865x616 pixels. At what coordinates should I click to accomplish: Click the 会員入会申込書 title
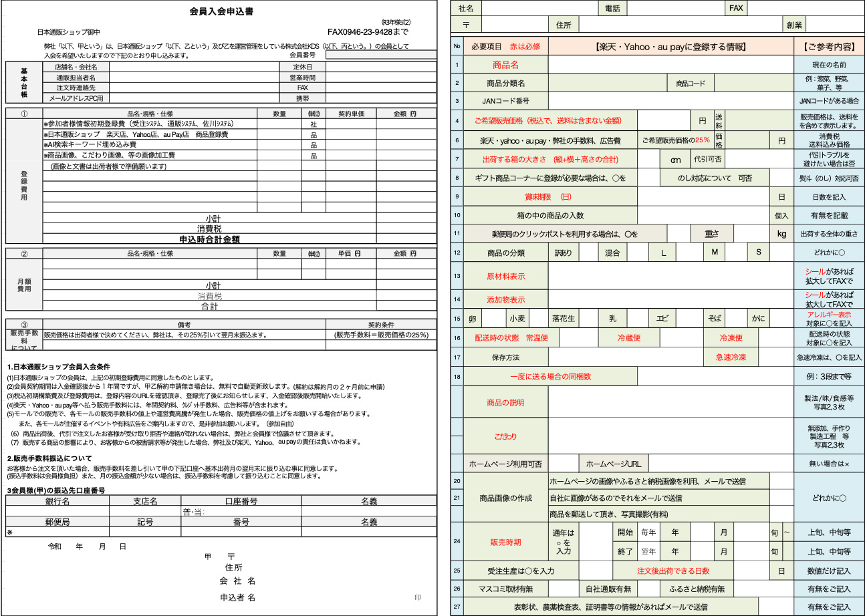click(221, 11)
